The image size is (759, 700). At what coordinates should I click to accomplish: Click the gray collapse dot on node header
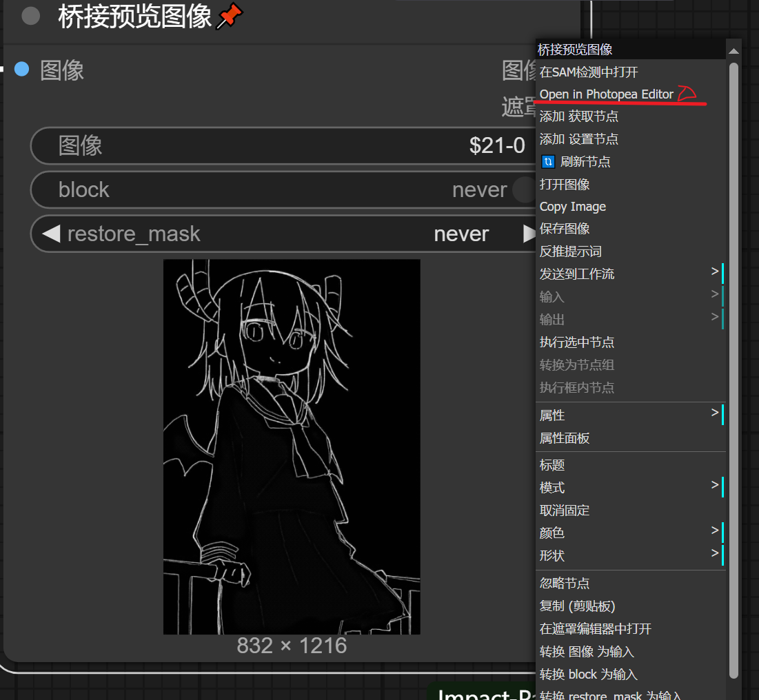pyautogui.click(x=30, y=16)
